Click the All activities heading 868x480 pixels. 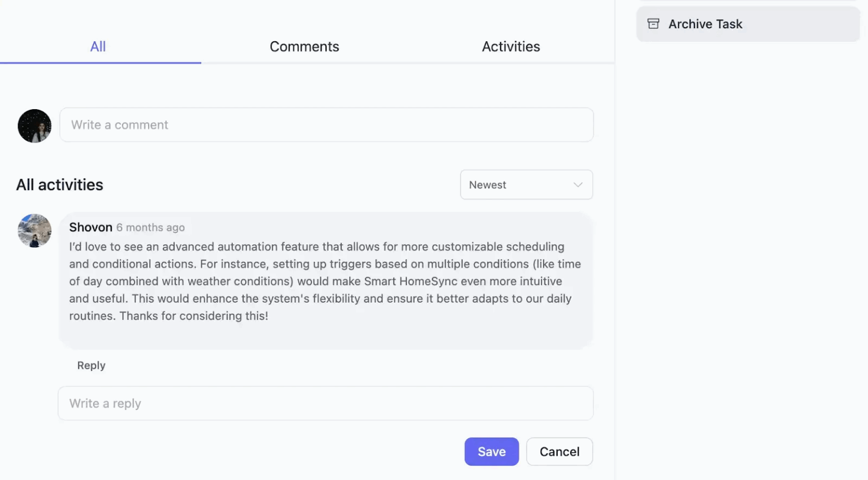(59, 185)
